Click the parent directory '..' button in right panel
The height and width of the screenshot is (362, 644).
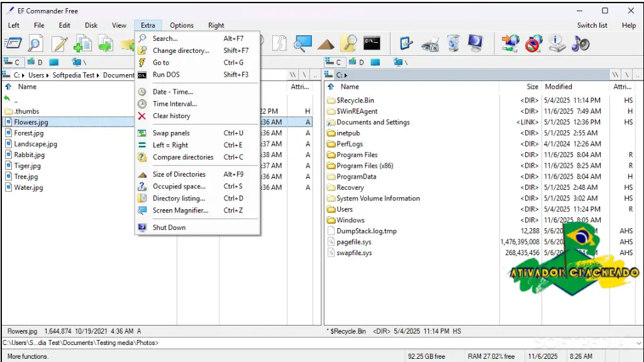pos(637,75)
